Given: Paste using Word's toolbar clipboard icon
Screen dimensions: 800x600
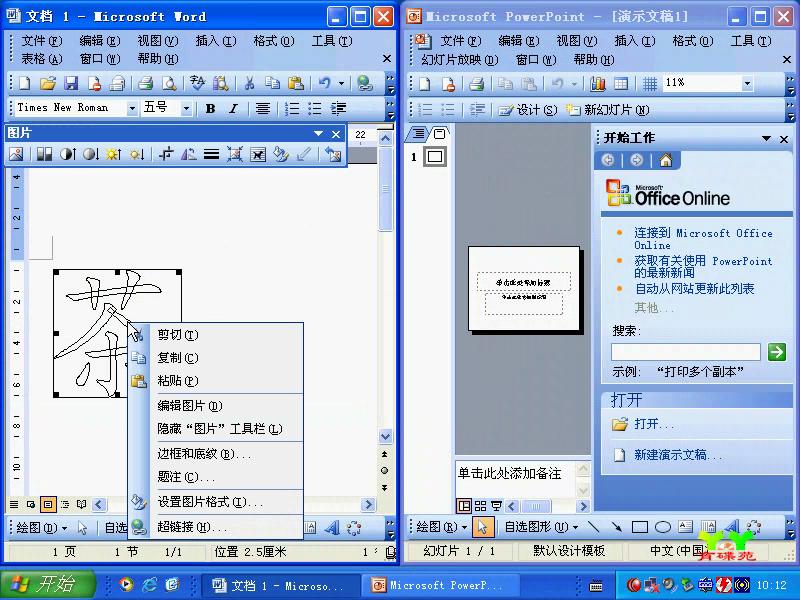Looking at the screenshot, I should (295, 83).
